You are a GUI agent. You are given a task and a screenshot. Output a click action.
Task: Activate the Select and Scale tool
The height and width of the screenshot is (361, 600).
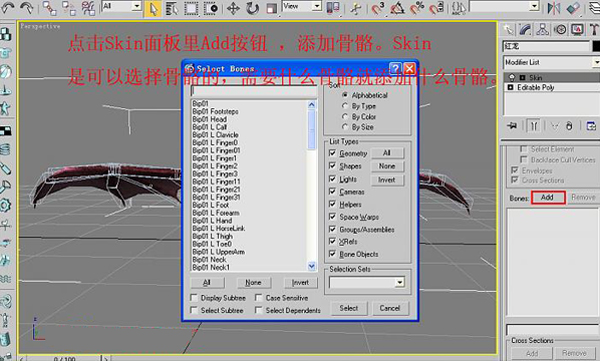click(271, 8)
